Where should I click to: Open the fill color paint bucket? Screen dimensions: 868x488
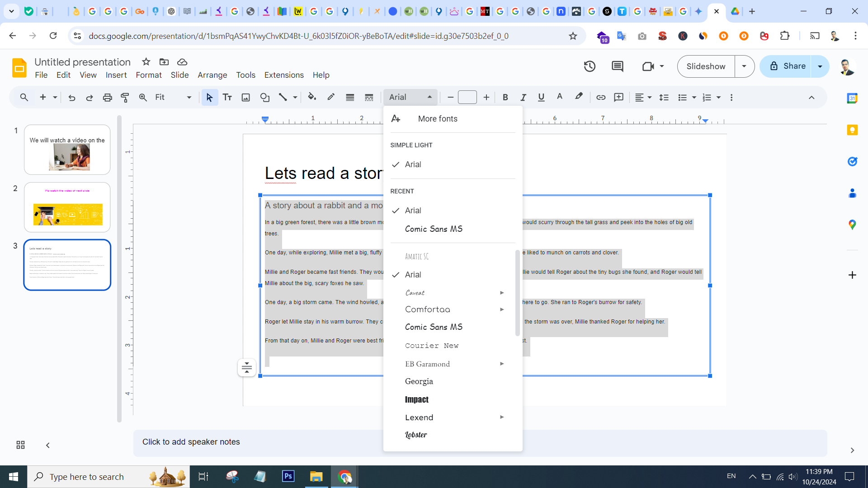(x=312, y=97)
